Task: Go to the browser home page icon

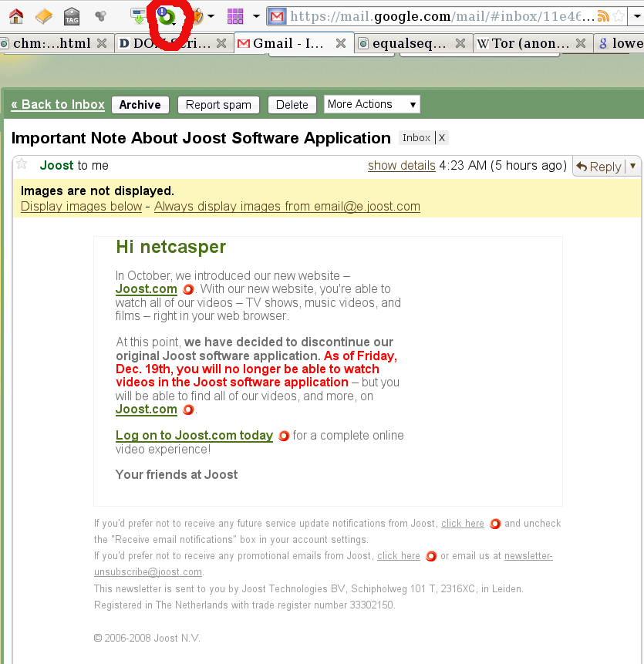Action: (x=16, y=16)
